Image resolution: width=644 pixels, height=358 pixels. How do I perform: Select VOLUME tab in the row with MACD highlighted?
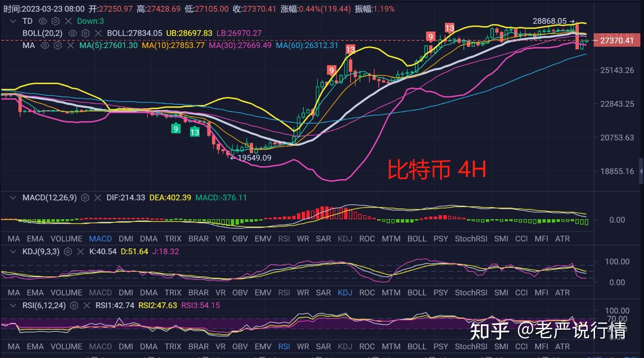67,239
